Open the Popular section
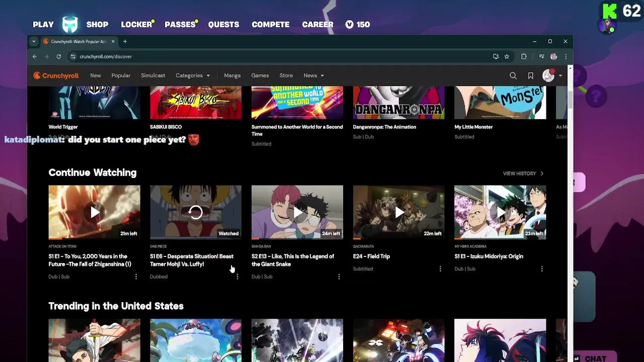Image resolution: width=644 pixels, height=362 pixels. pyautogui.click(x=121, y=75)
